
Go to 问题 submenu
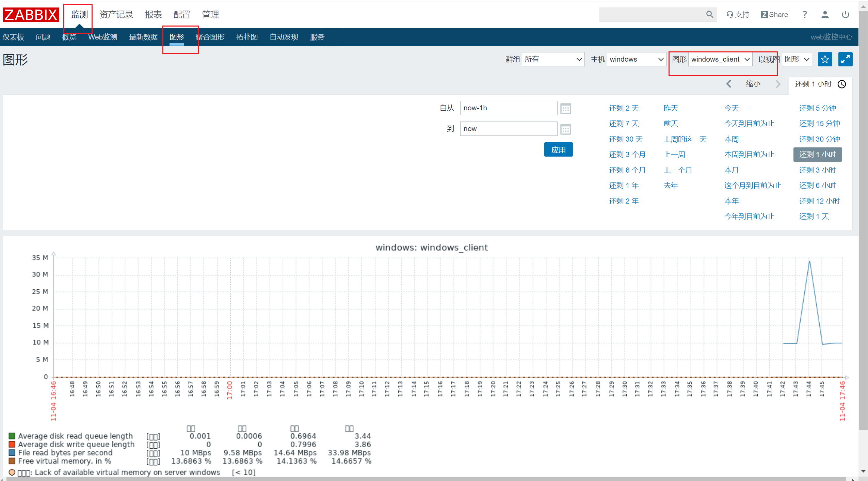[x=43, y=37]
